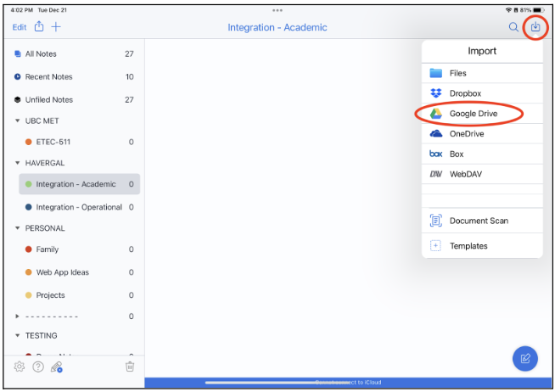Image resolution: width=555 pixels, height=392 pixels.
Task: Tap the Import download icon
Action: point(535,26)
